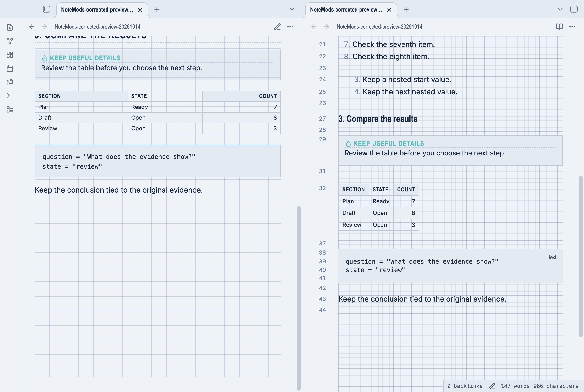Open more options in left pane
Image resolution: width=584 pixels, height=392 pixels.
pyautogui.click(x=290, y=27)
